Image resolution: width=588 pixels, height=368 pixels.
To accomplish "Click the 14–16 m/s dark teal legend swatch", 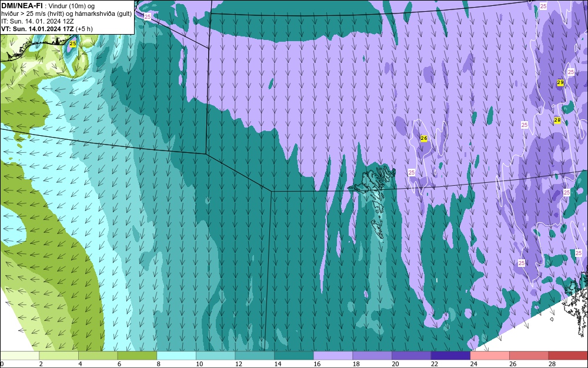I will [294, 356].
